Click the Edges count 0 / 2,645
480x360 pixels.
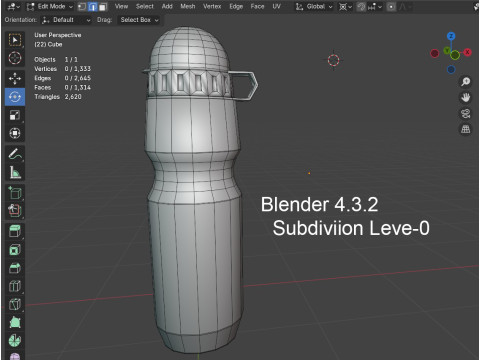(x=78, y=78)
